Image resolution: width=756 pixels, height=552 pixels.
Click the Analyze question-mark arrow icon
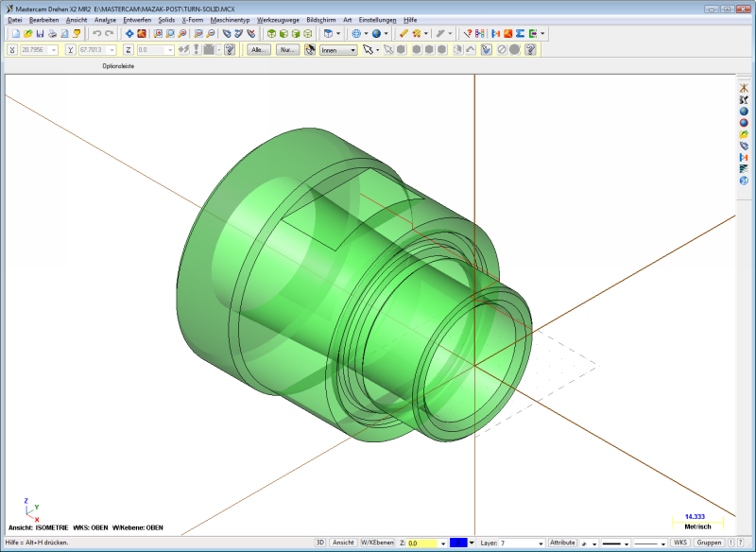click(x=467, y=34)
